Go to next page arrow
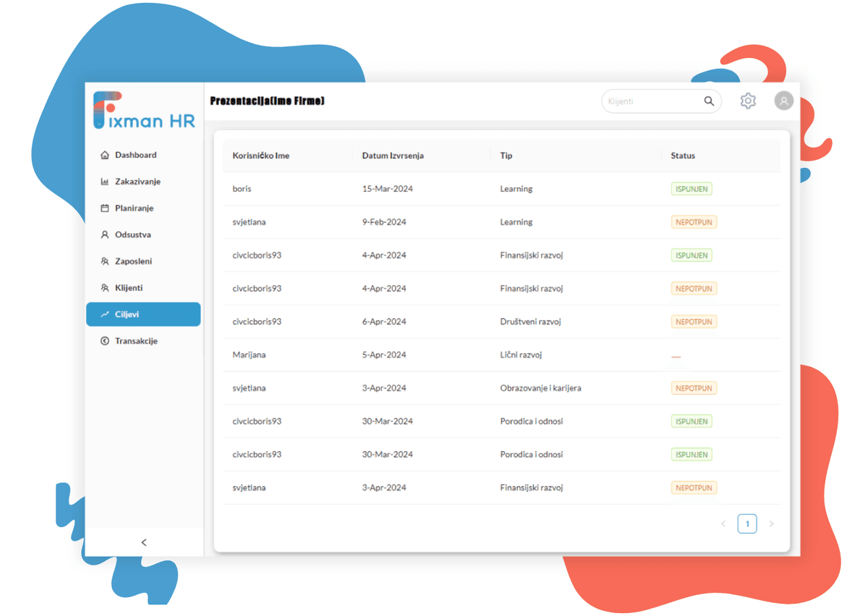868x616 pixels. click(771, 523)
